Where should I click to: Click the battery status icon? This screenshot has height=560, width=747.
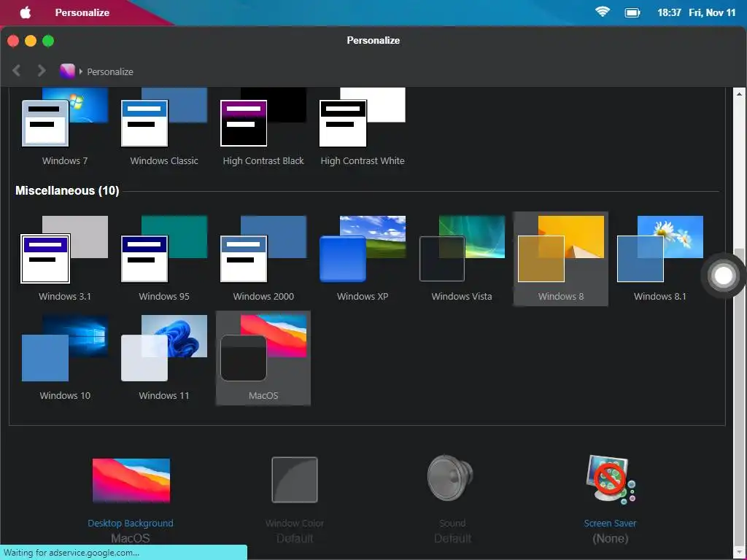[632, 12]
